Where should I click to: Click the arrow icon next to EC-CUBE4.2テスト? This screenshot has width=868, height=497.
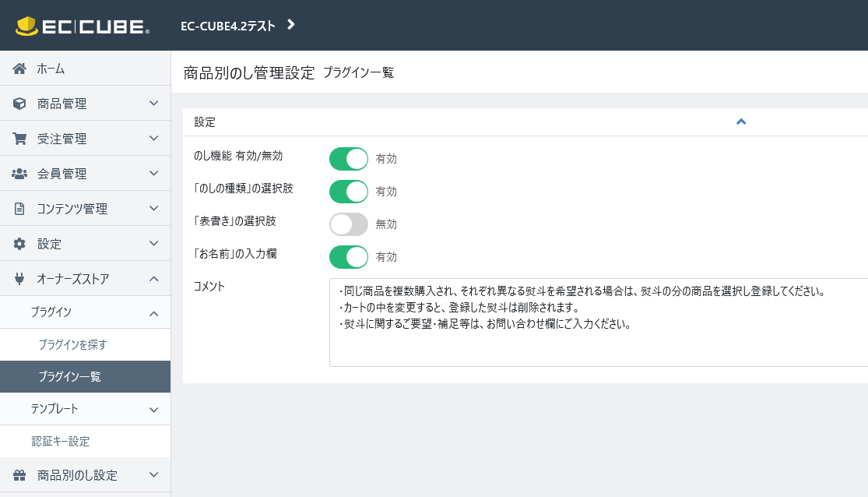pyautogui.click(x=291, y=24)
